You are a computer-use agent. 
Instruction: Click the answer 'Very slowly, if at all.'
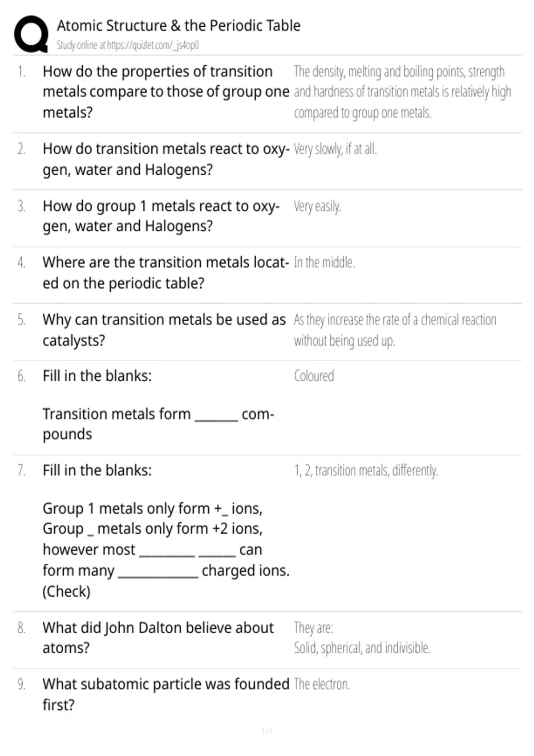[x=335, y=149]
